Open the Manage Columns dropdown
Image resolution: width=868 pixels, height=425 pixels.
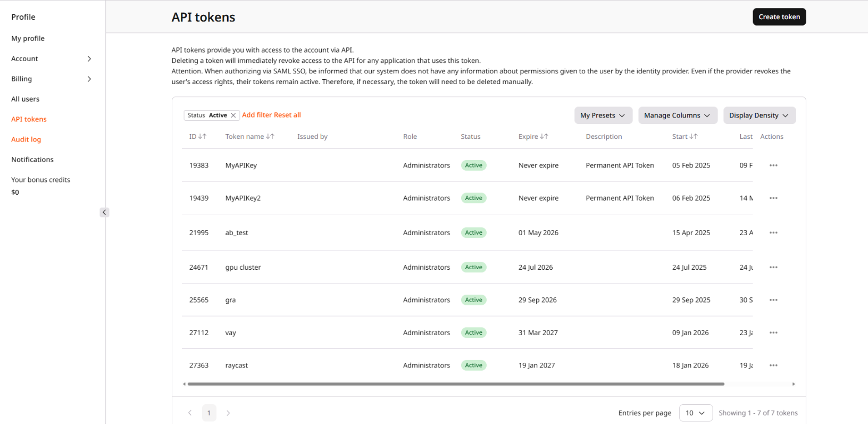tap(677, 115)
